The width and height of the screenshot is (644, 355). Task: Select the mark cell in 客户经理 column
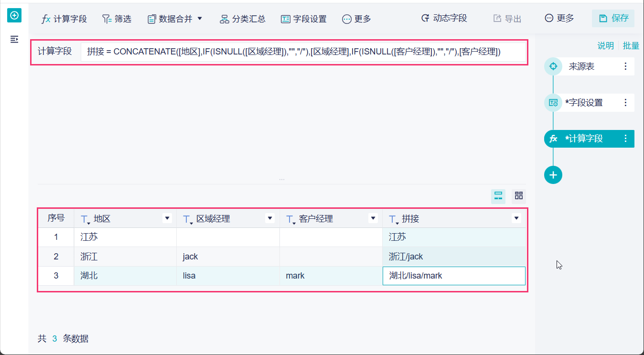pyautogui.click(x=331, y=276)
